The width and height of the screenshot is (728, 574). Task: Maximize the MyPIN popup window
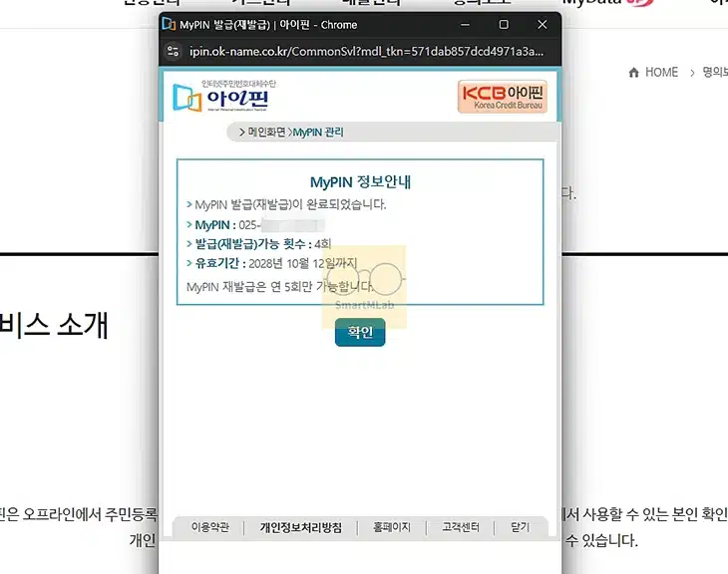click(504, 25)
